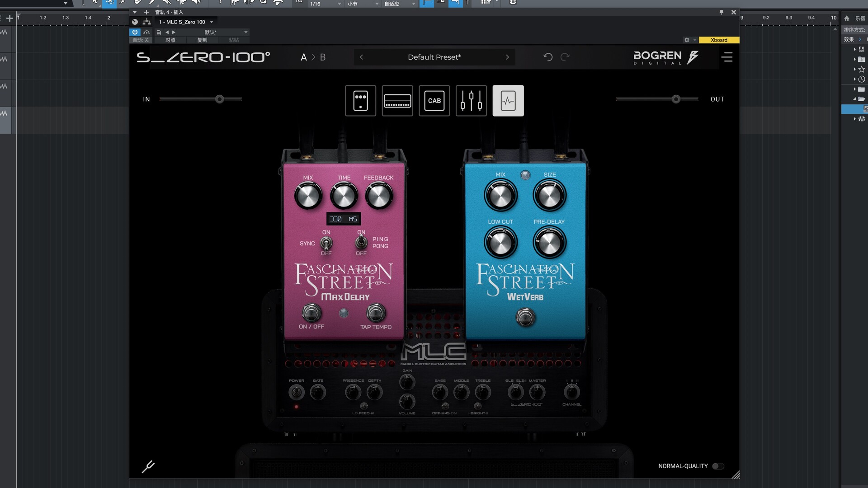Click the amp CHANNEL selector
Image resolution: width=868 pixels, height=488 pixels.
(572, 391)
